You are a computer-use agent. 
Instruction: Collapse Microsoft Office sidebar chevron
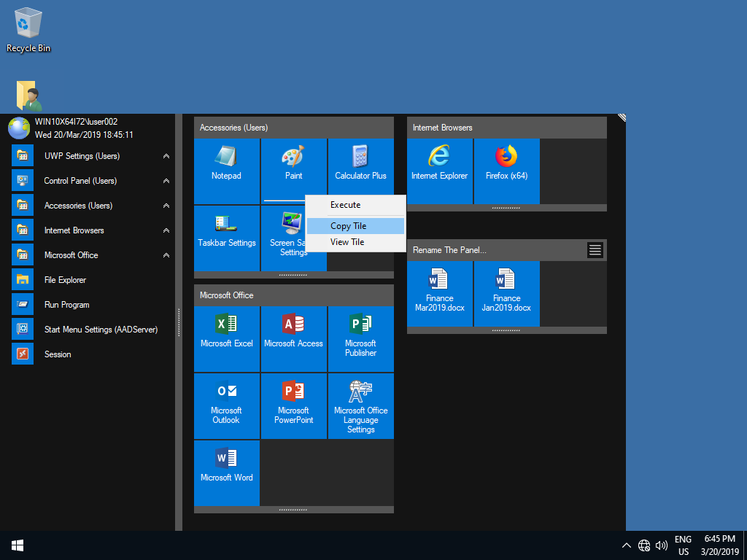(166, 255)
